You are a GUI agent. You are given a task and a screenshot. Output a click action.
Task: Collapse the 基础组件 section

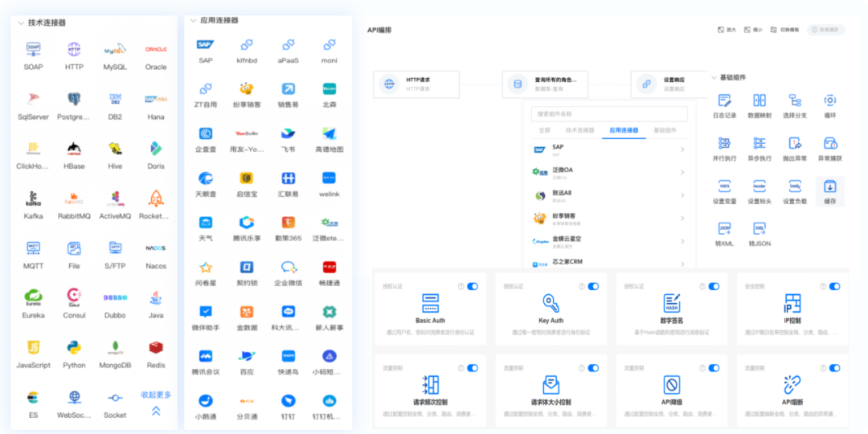pos(713,78)
